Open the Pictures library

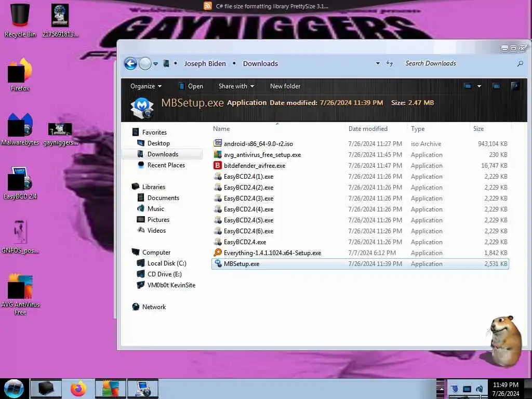click(158, 220)
